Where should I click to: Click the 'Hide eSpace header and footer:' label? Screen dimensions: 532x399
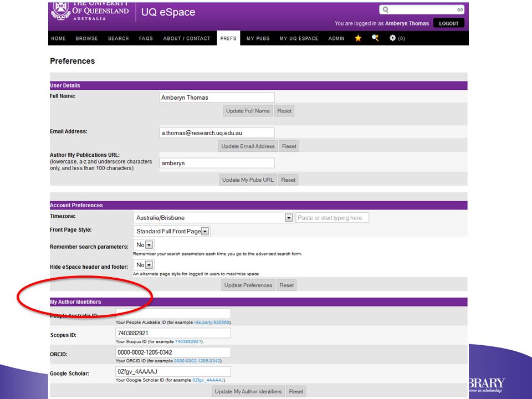point(89,267)
